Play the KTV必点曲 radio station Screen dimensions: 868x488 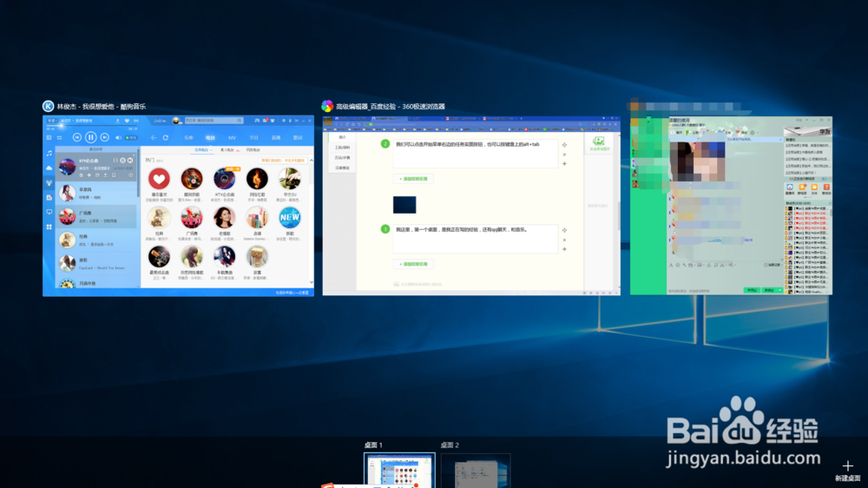[224, 179]
